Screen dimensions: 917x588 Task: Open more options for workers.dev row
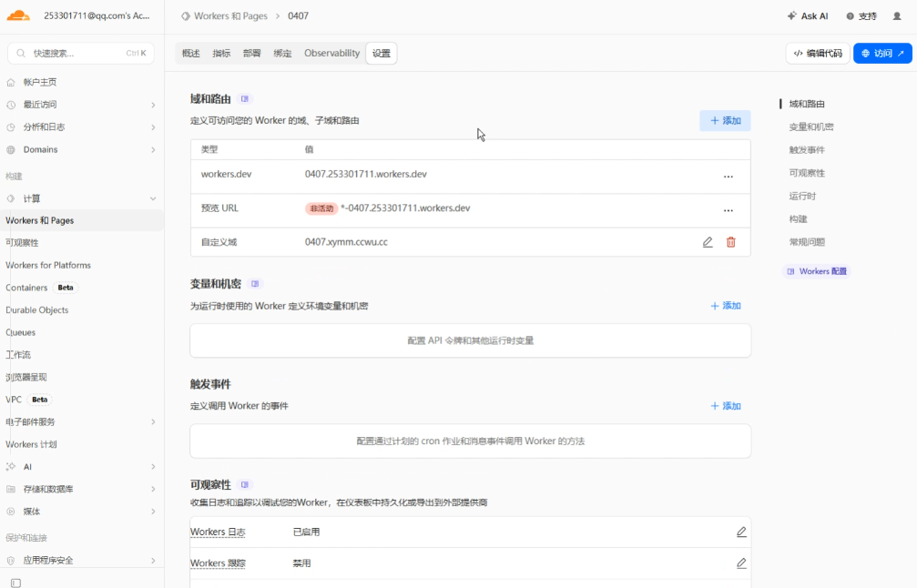click(729, 177)
